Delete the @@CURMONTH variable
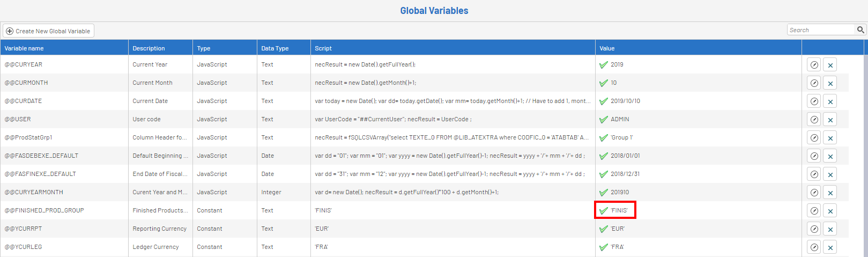Image resolution: width=868 pixels, height=257 pixels. click(830, 83)
